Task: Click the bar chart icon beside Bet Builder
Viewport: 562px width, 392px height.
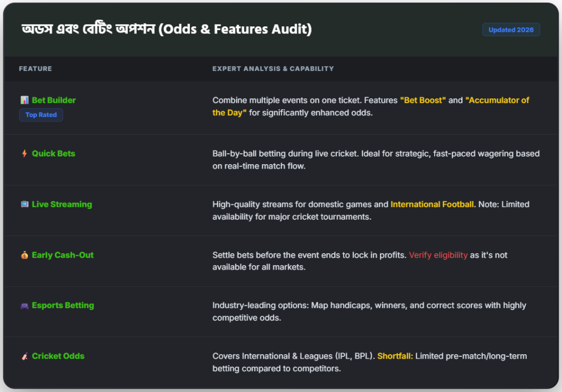Action: [x=24, y=100]
